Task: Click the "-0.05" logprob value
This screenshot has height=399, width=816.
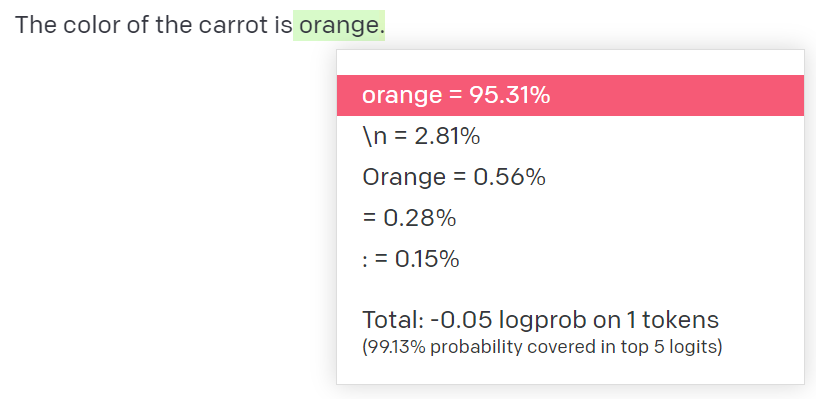Action: 461,319
